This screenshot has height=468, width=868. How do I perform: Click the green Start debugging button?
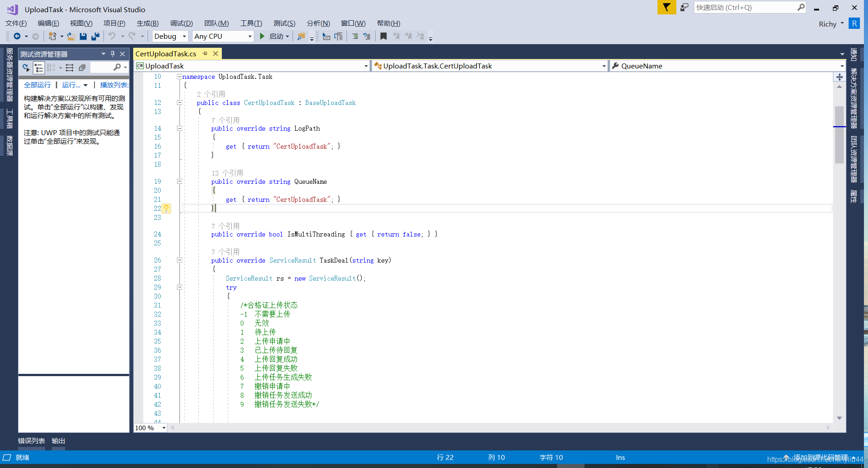point(262,36)
